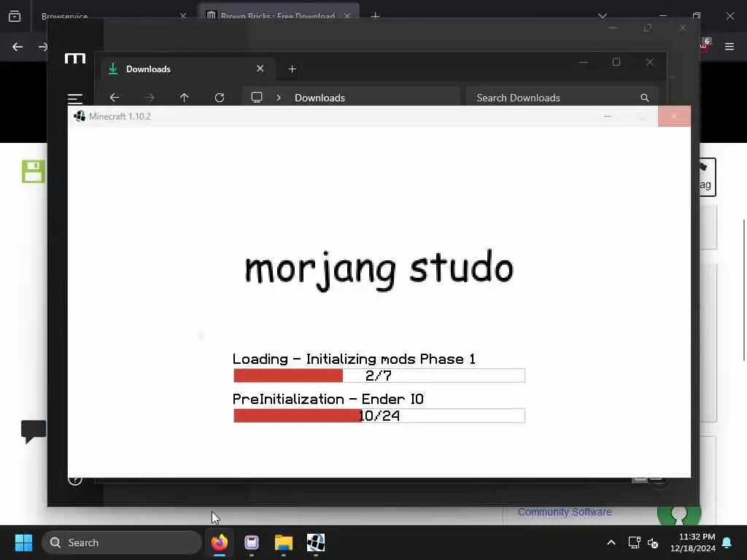This screenshot has height=560, width=747.
Task: Click the Ender IO preinitialization progress bar
Action: pyautogui.click(x=379, y=415)
